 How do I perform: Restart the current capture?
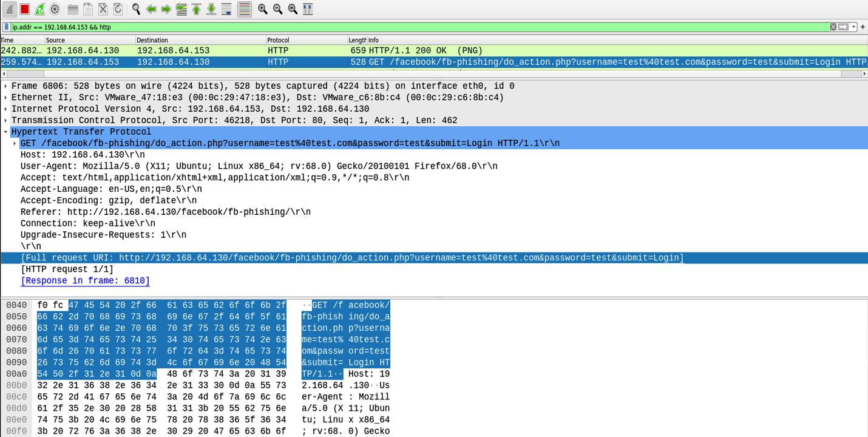(40, 9)
